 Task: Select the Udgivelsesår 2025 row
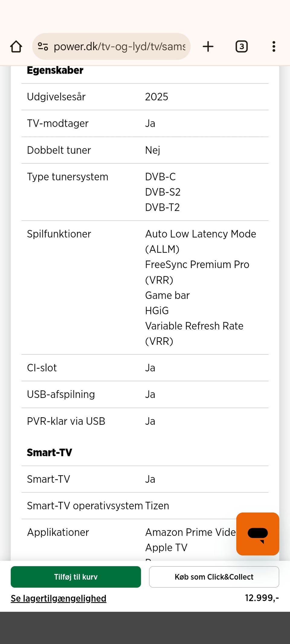145,97
